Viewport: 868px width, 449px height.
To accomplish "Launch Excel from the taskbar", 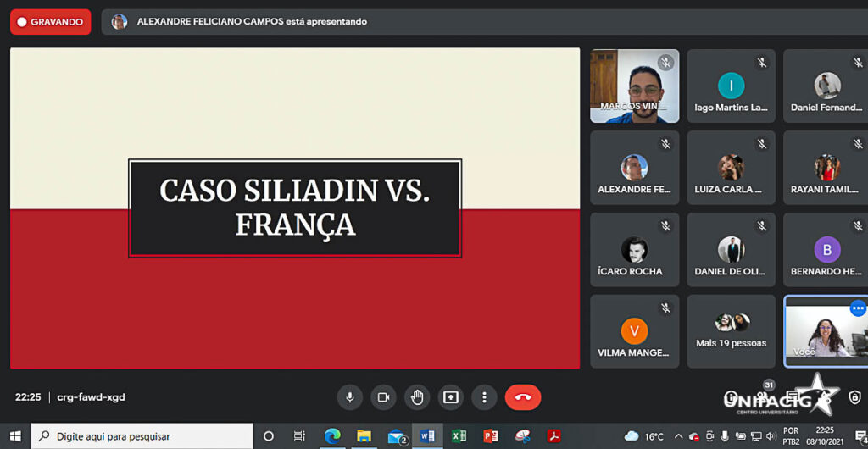I will [x=459, y=436].
